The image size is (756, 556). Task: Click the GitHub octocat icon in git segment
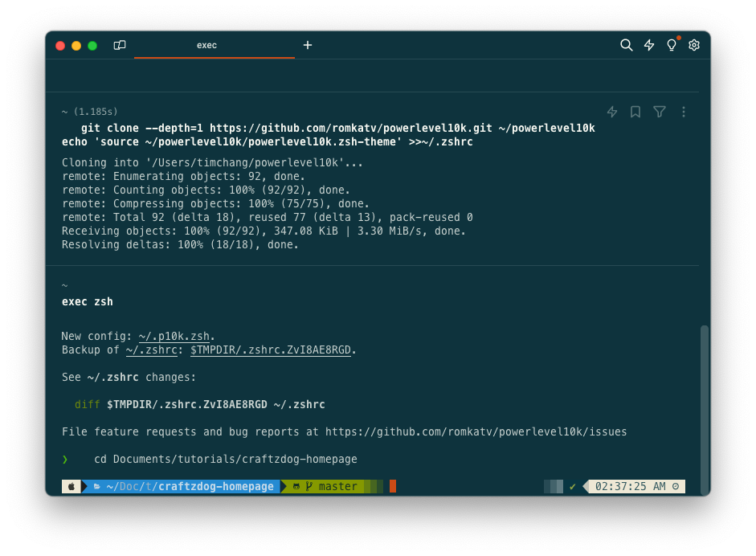click(296, 487)
